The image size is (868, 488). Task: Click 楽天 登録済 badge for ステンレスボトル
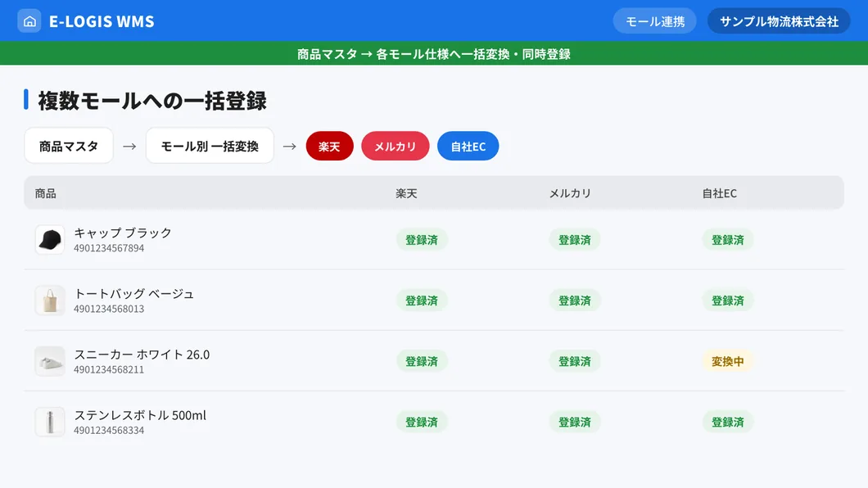(422, 422)
